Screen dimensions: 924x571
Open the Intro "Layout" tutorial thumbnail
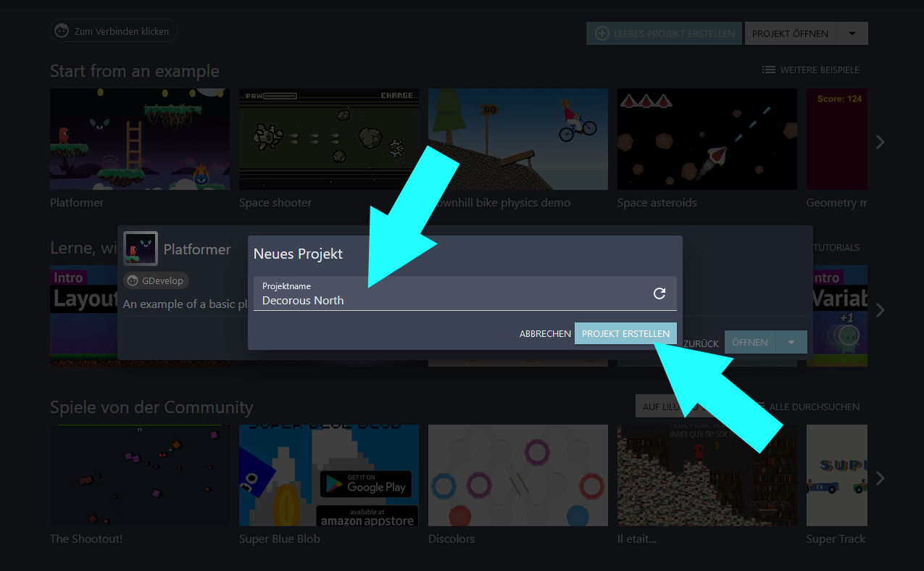pyautogui.click(x=84, y=315)
